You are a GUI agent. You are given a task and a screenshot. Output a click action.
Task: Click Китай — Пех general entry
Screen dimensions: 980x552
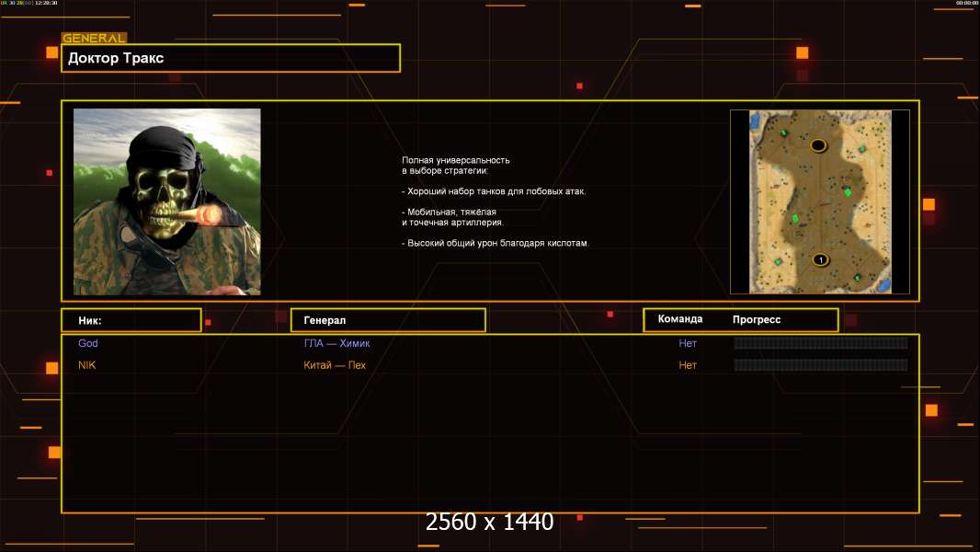pyautogui.click(x=335, y=365)
